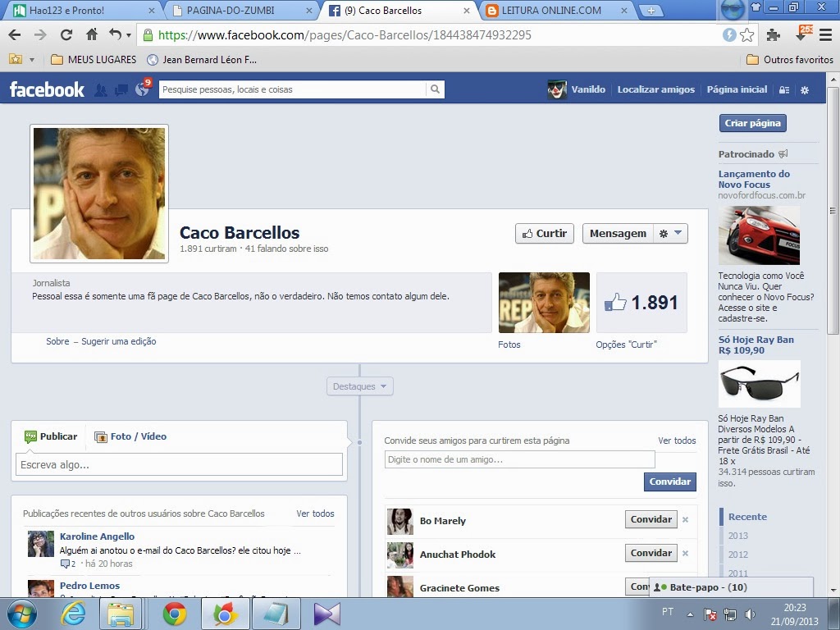This screenshot has height=630, width=840.
Task: Click the browser address bar URL
Action: tap(345, 35)
